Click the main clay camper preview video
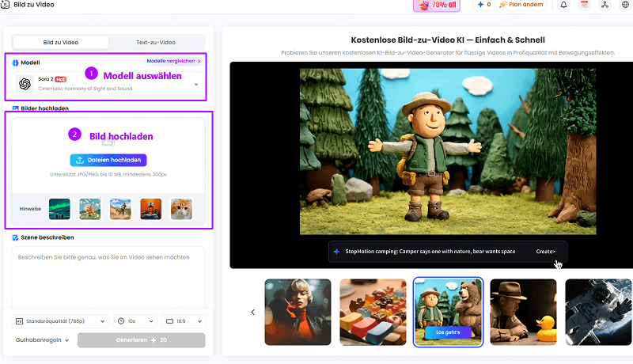 coord(448,151)
